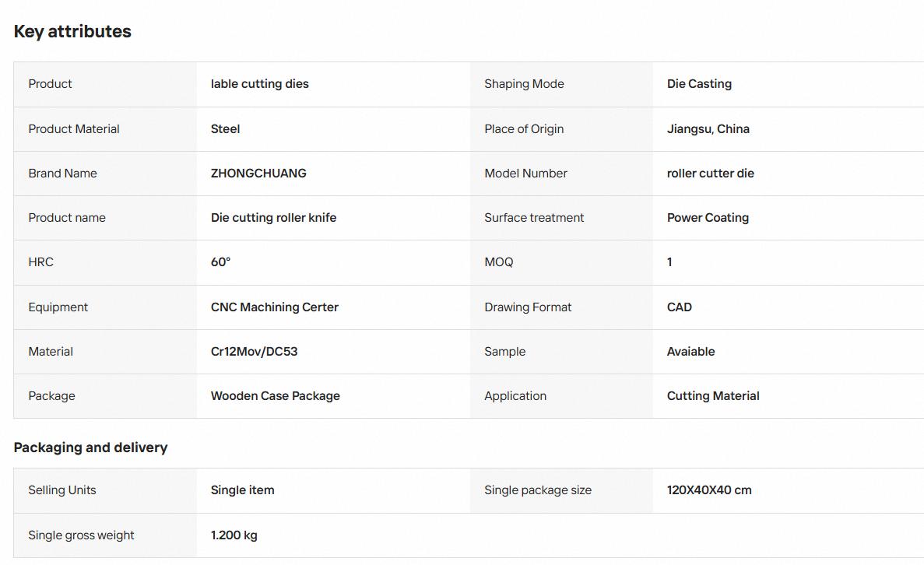Select the ZHONGCHUANG brand name text

coord(258,174)
